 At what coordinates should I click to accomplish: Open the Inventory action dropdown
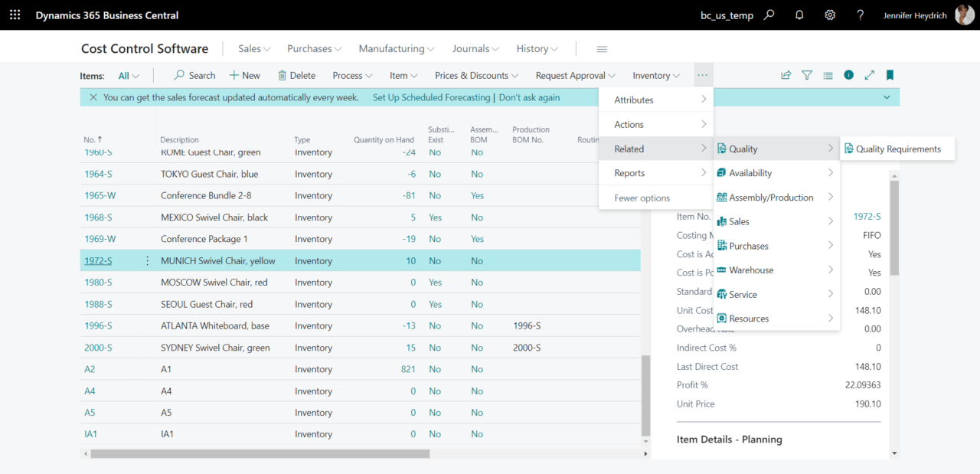[656, 75]
